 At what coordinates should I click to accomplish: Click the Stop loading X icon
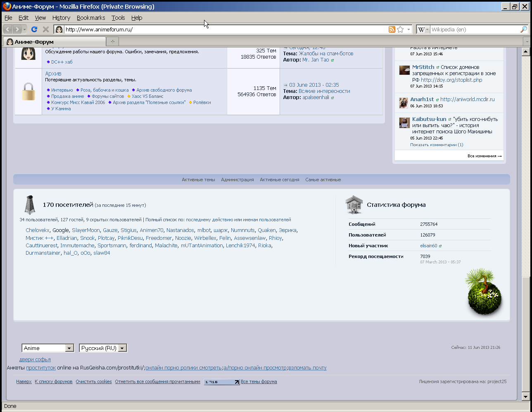pyautogui.click(x=46, y=29)
